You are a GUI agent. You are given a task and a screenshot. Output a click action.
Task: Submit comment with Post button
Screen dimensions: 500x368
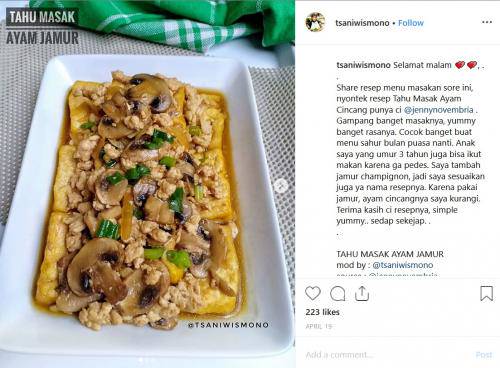click(x=484, y=355)
